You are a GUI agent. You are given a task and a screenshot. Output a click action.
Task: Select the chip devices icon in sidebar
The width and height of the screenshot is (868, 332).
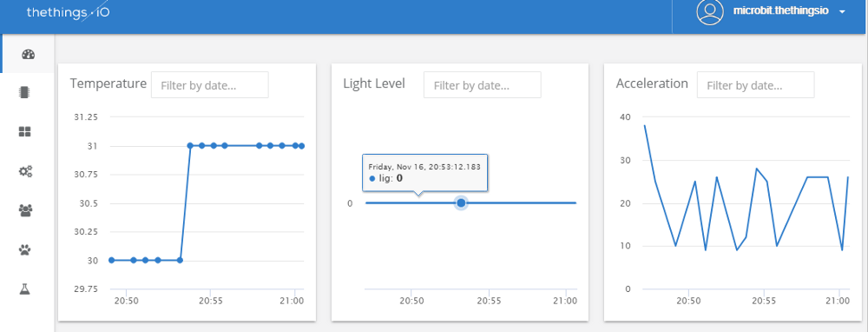point(25,93)
